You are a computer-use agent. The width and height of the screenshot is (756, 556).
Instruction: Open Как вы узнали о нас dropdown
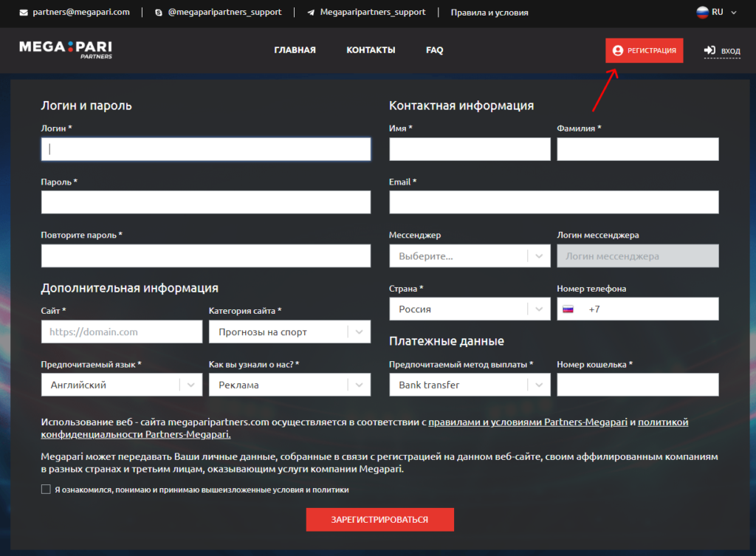pyautogui.click(x=289, y=385)
